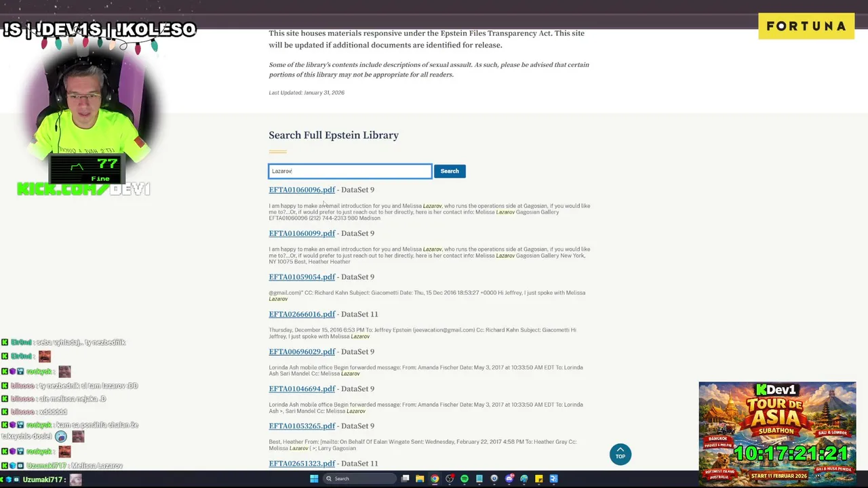Viewport: 868px width, 488px height.
Task: Open Discord from the taskbar
Action: tap(509, 479)
